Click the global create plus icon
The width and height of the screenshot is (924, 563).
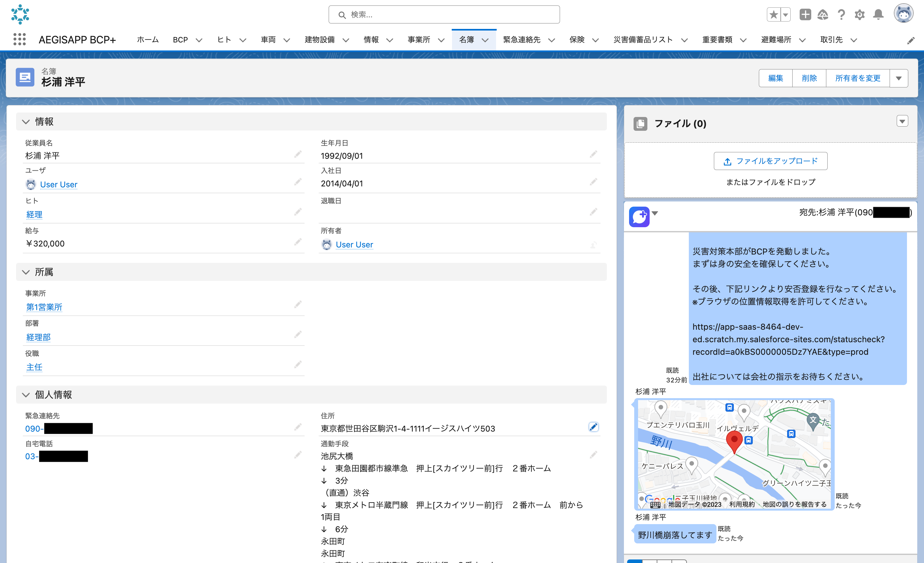click(x=805, y=15)
